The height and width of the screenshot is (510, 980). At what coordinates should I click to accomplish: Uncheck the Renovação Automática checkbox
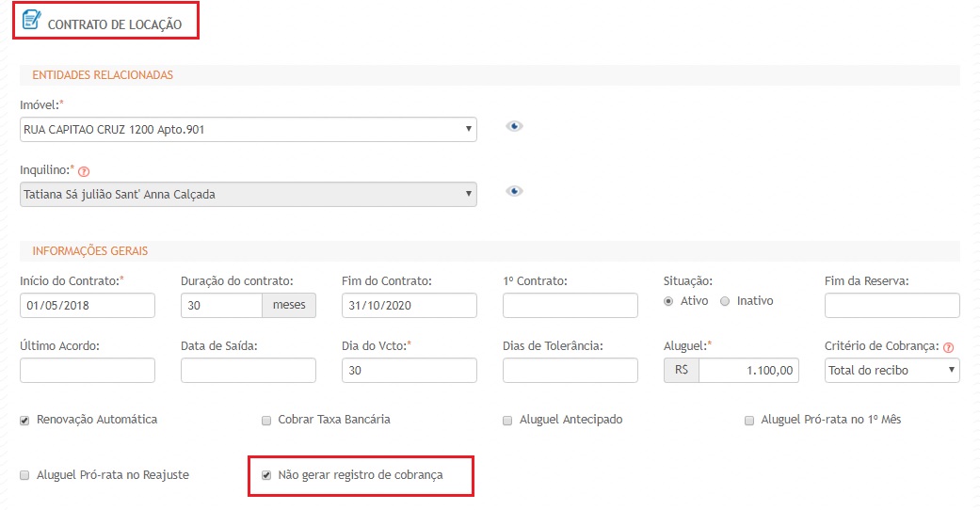(x=25, y=420)
